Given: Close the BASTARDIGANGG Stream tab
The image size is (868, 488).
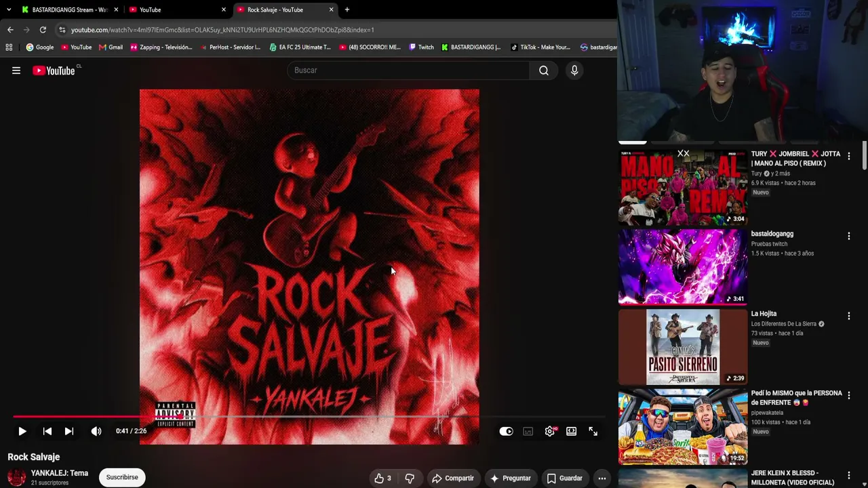Looking at the screenshot, I should [116, 9].
